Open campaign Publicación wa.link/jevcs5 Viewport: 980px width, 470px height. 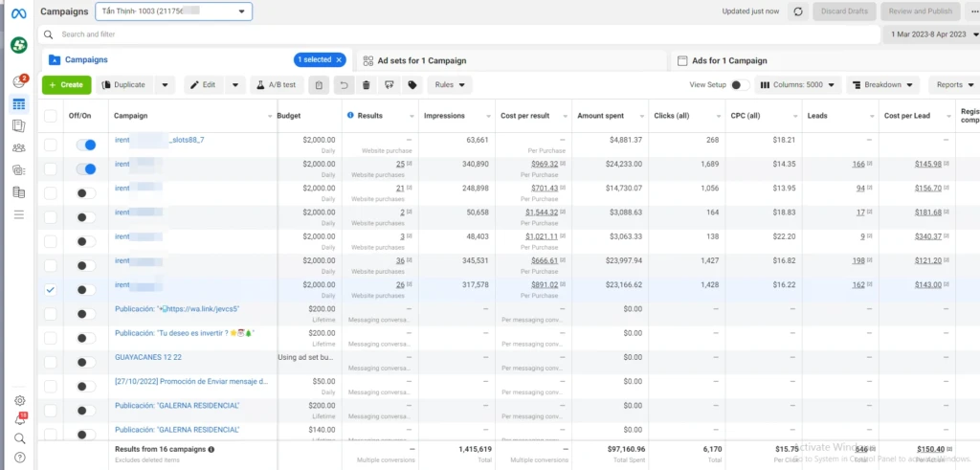pyautogui.click(x=177, y=309)
